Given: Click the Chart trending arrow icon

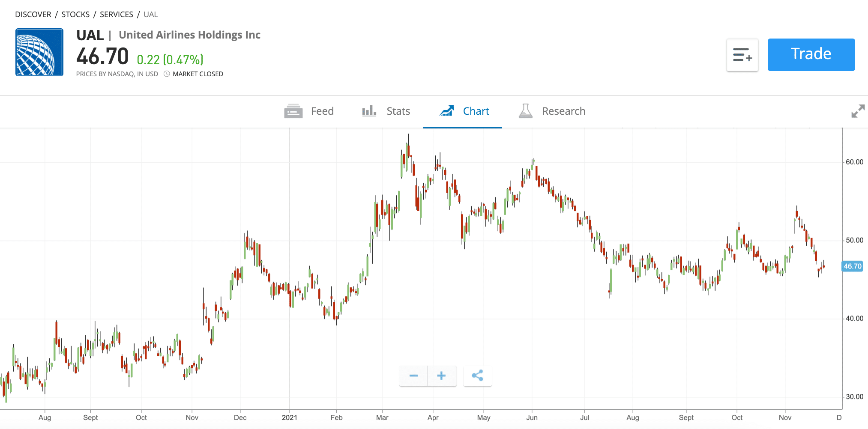Looking at the screenshot, I should tap(446, 111).
